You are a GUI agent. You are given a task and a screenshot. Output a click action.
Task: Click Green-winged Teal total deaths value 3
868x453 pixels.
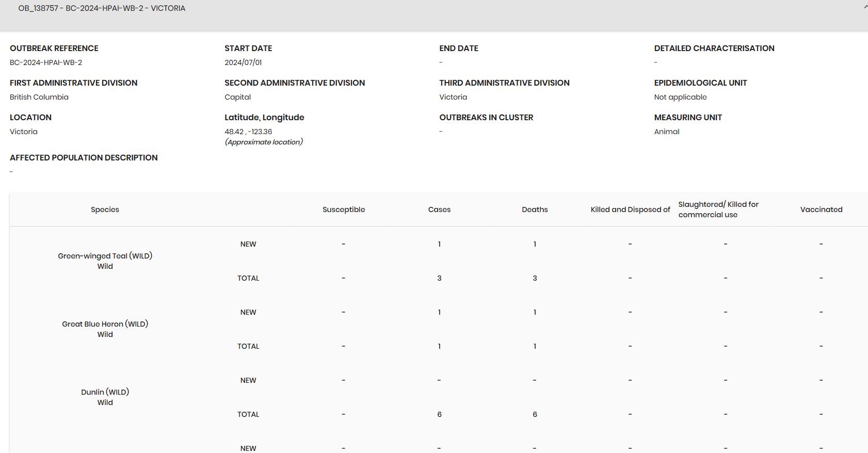(535, 278)
